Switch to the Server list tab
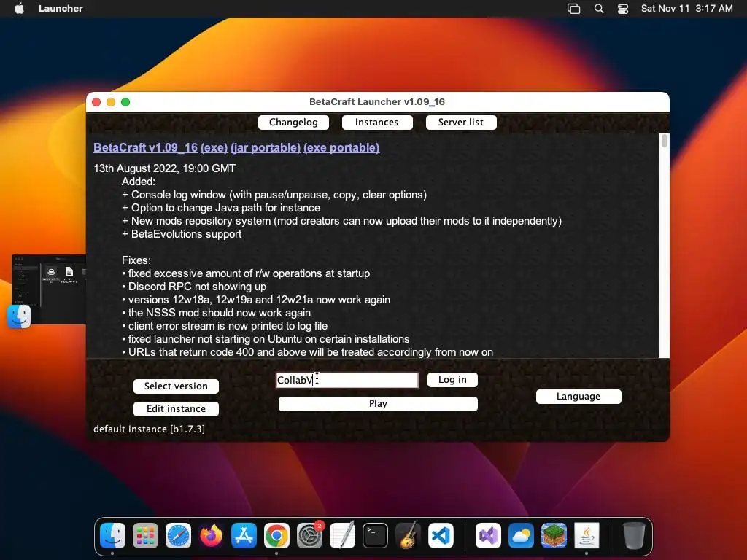This screenshot has width=747, height=560. [x=461, y=122]
